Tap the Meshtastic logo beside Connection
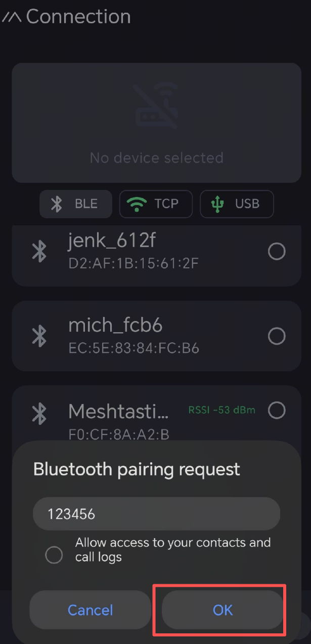 [11, 17]
